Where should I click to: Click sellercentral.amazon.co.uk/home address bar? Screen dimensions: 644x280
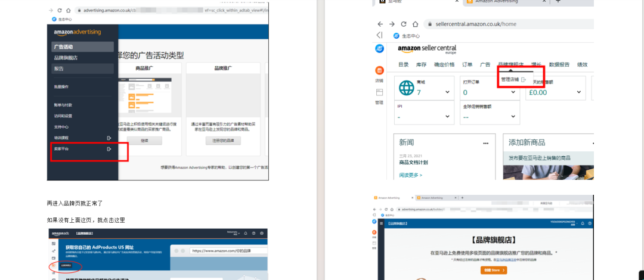coord(507,24)
